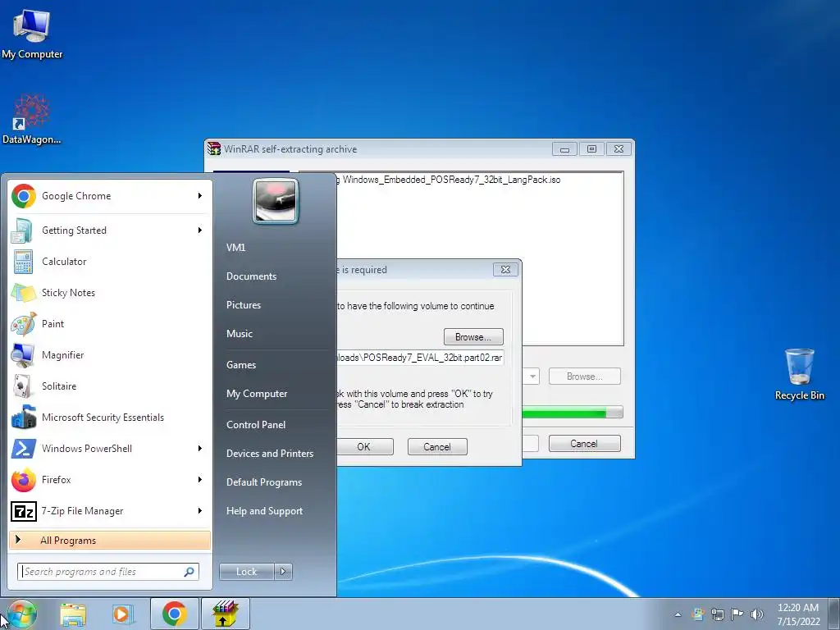Click OK in volume required dialog

364,447
